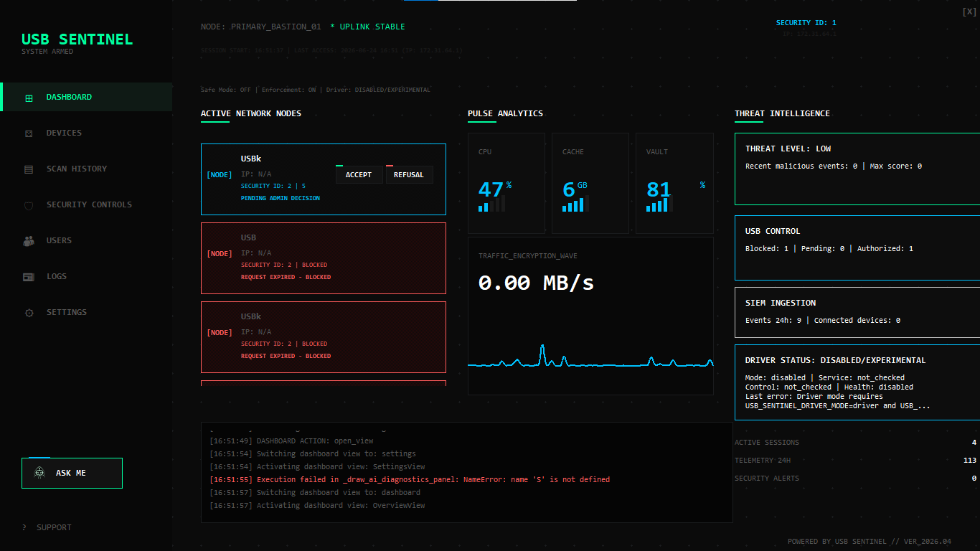Image resolution: width=980 pixels, height=551 pixels.
Task: Click 'Blocked: 1 | Pending: 0' line
Action: pos(829,249)
